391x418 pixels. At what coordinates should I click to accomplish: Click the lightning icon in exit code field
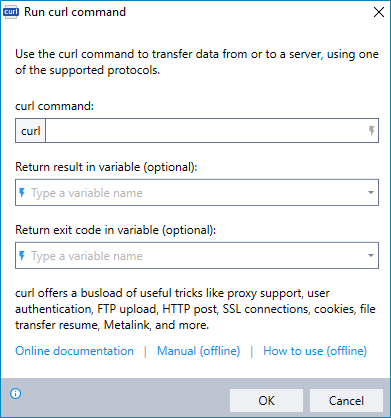[22, 256]
